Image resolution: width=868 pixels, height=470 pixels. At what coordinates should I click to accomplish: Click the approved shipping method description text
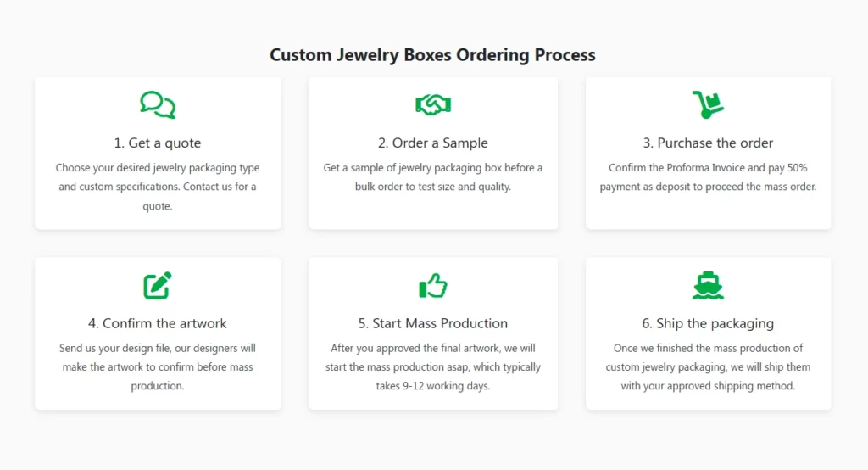coord(708,386)
